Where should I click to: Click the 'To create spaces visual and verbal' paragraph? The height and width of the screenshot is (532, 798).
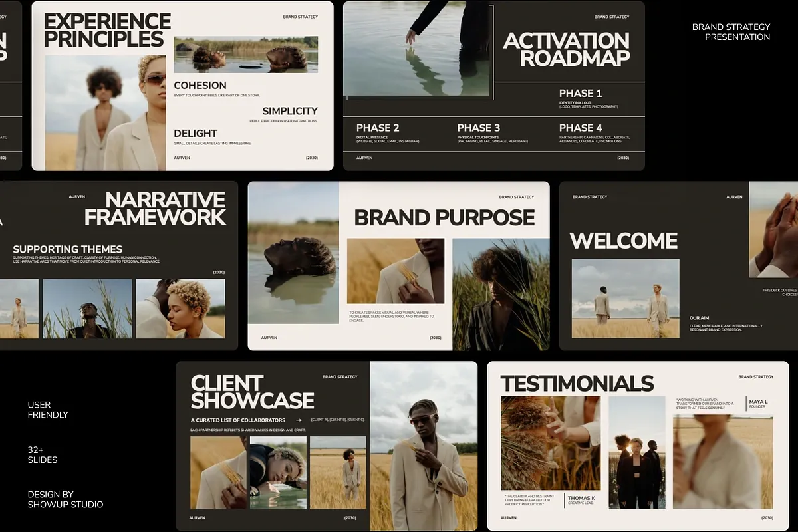[x=392, y=315]
